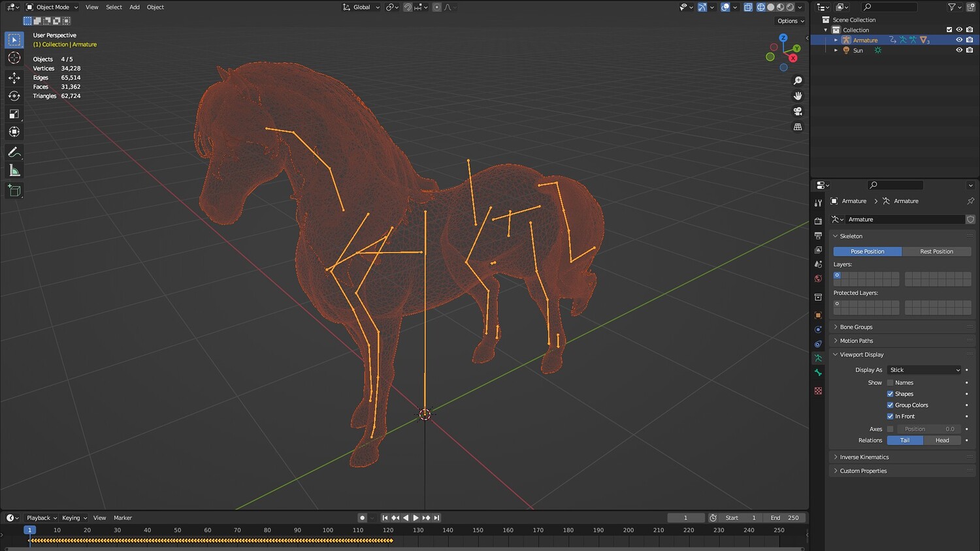Pick the Rotate tool
This screenshot has height=551, width=980.
(14, 96)
